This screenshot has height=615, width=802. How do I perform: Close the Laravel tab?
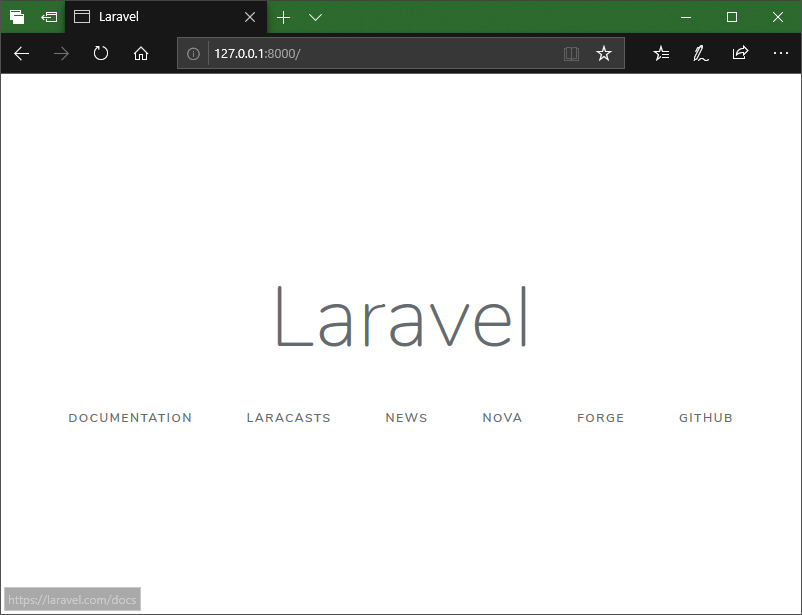click(x=250, y=17)
